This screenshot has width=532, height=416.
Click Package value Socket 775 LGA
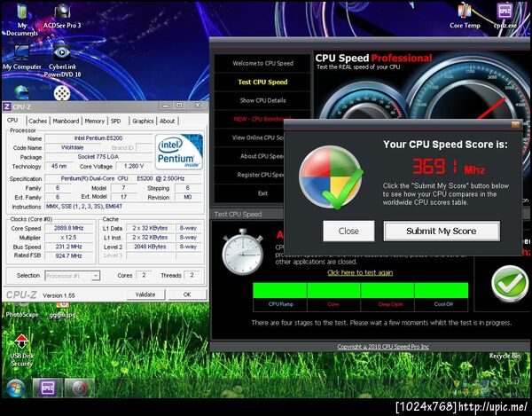(x=98, y=157)
